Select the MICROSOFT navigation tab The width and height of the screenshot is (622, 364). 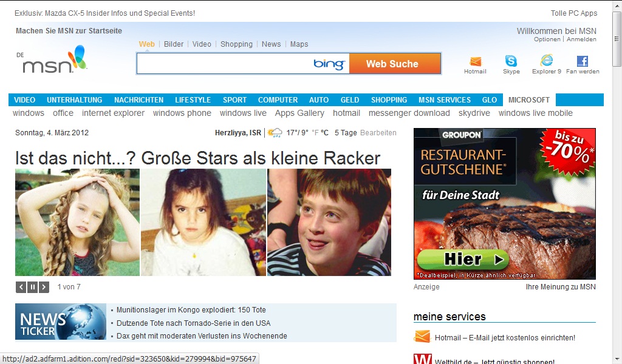[529, 100]
